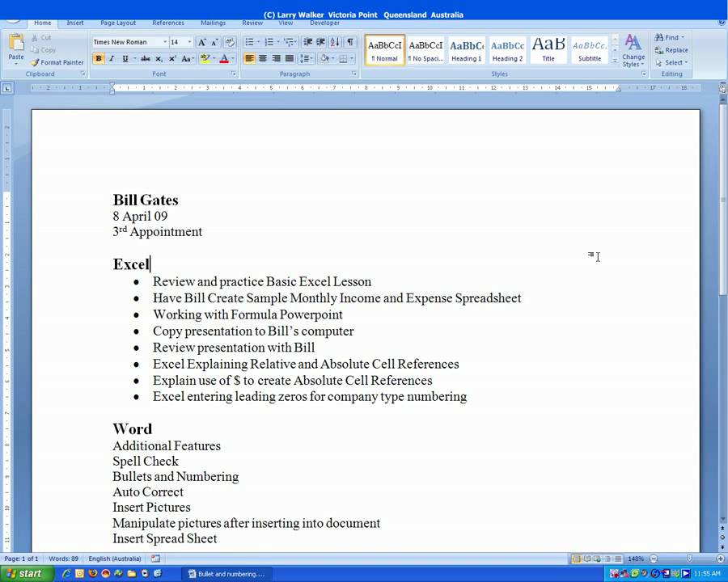Open the font size dropdown
Image resolution: width=728 pixels, height=582 pixels.
tap(189, 42)
